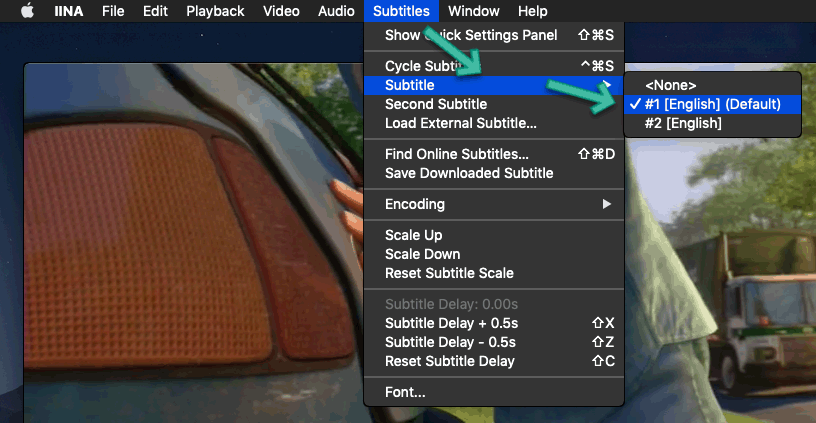The width and height of the screenshot is (816, 423).
Task: Select Find Online Subtitles…
Action: click(x=494, y=154)
